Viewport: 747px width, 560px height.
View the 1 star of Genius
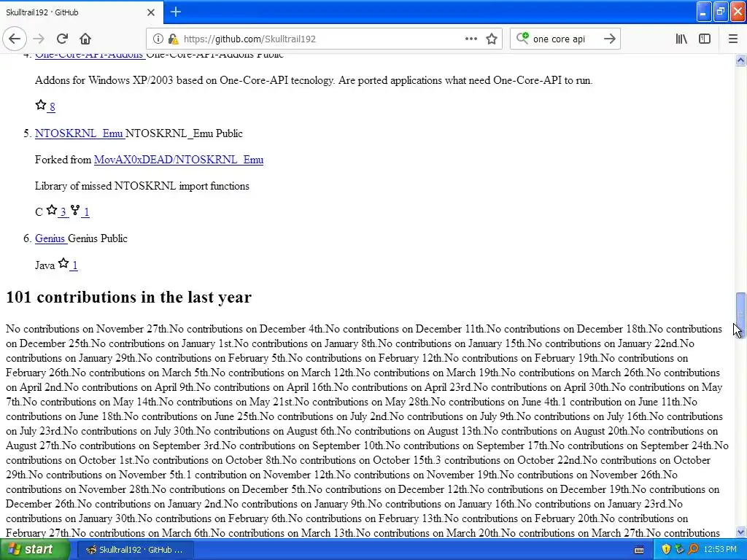click(x=75, y=265)
